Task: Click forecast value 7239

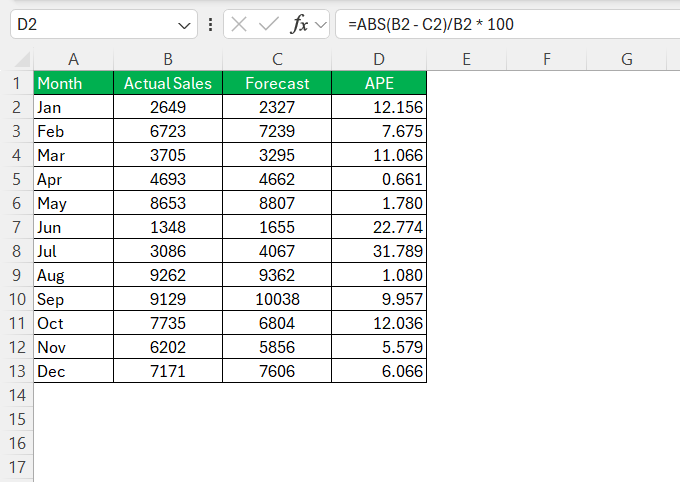Action: [277, 131]
